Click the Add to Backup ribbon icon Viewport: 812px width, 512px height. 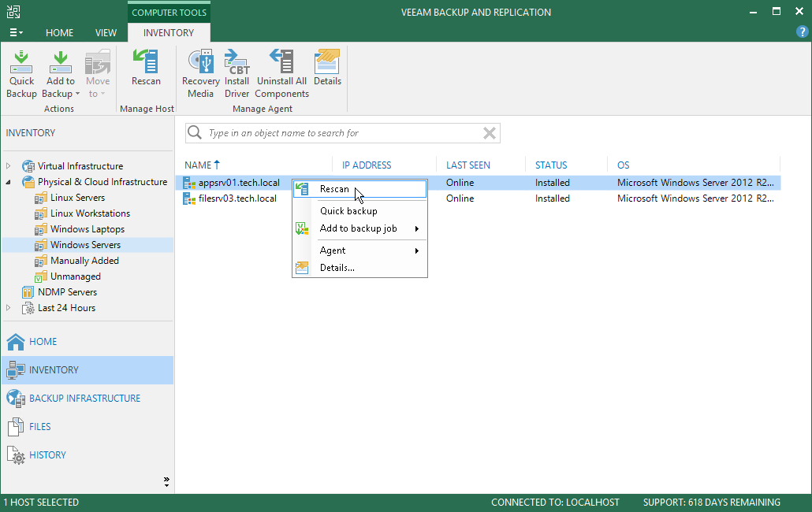click(x=60, y=62)
